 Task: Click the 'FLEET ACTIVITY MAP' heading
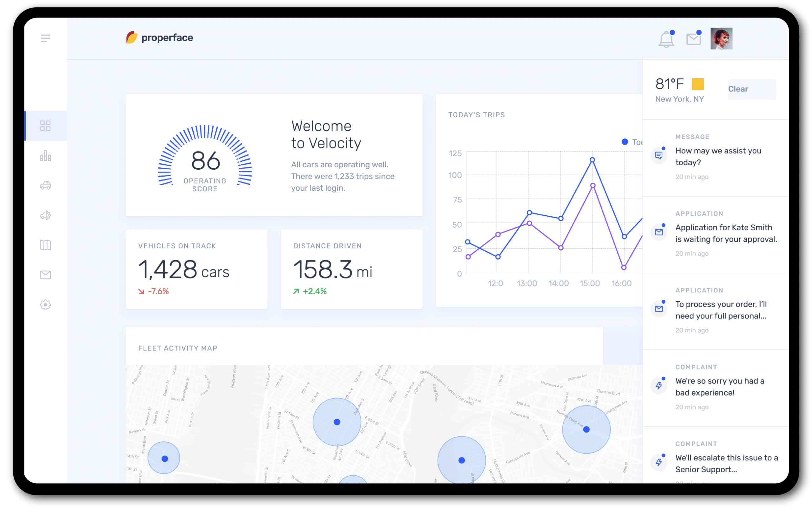pos(178,349)
